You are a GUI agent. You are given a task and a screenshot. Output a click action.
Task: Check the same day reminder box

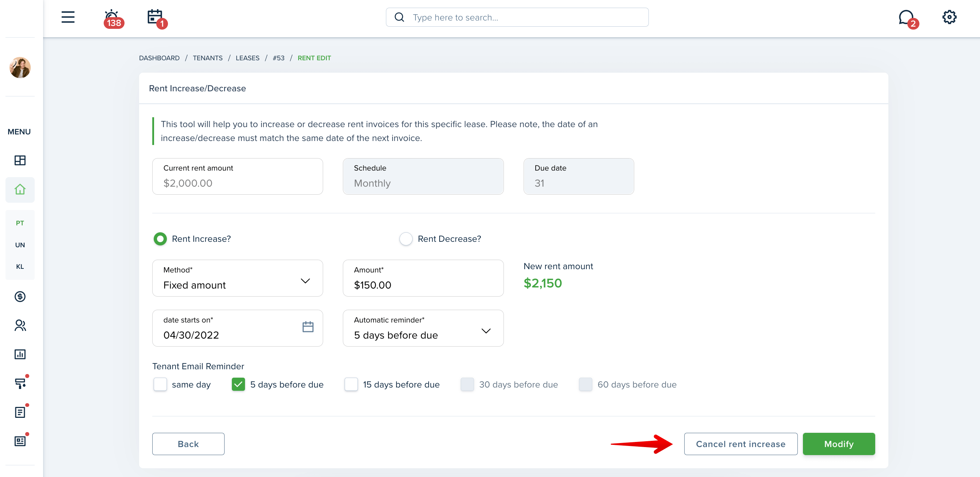click(160, 384)
